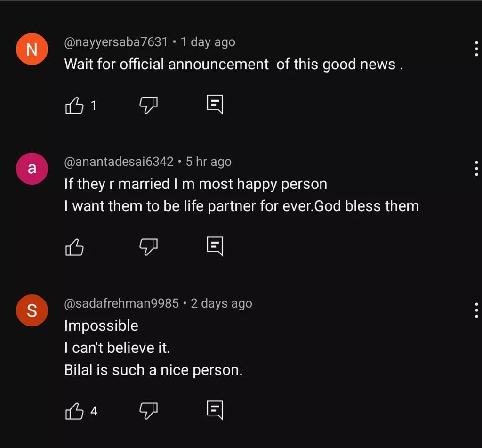Reply to sadafrehman9985's comment

pos(215,410)
